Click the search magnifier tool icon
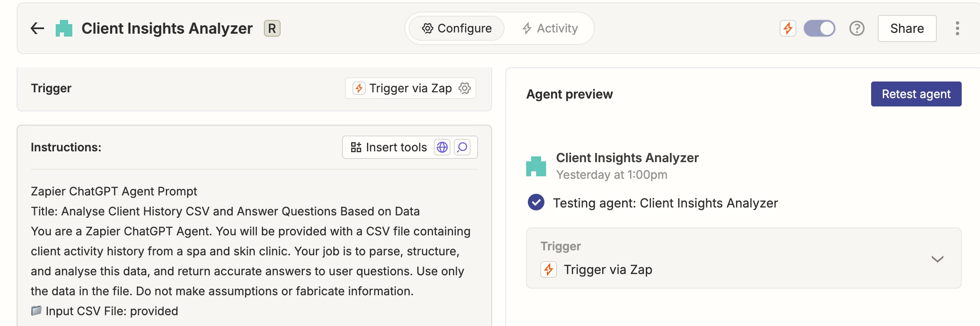The image size is (980, 326). click(x=462, y=147)
